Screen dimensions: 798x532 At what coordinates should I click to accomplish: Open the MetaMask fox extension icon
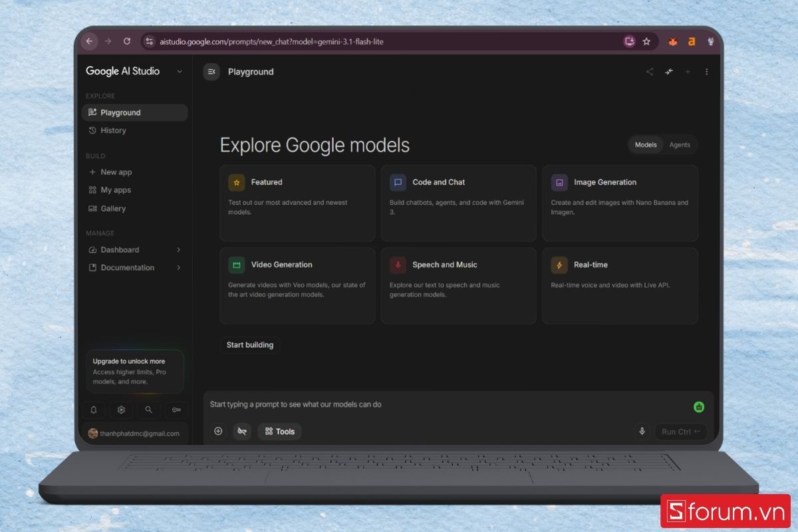[673, 41]
